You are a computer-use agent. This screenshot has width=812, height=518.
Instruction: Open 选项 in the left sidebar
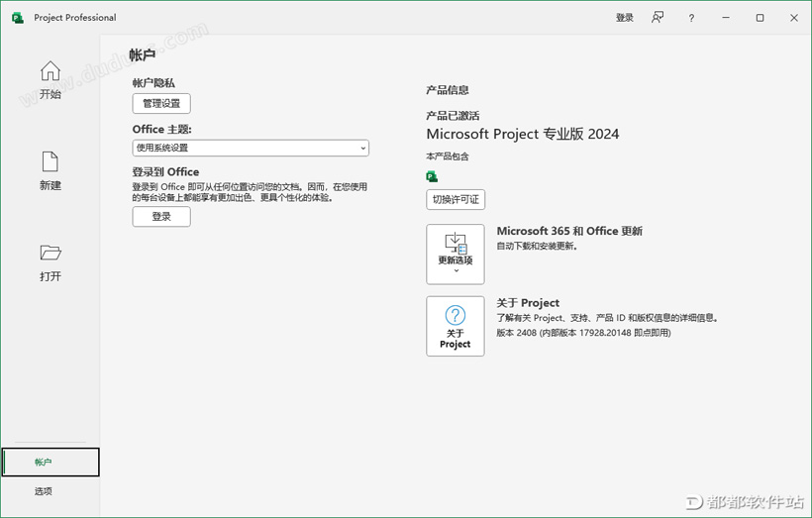pyautogui.click(x=44, y=491)
